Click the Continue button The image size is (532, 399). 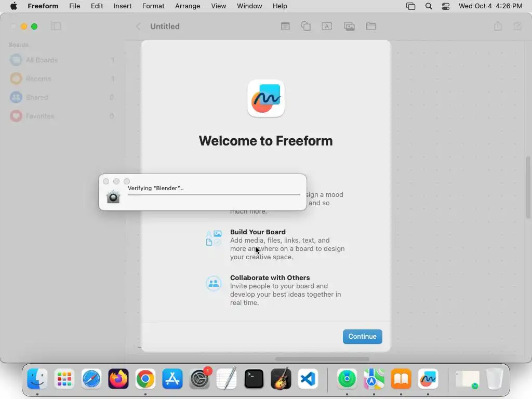362,336
